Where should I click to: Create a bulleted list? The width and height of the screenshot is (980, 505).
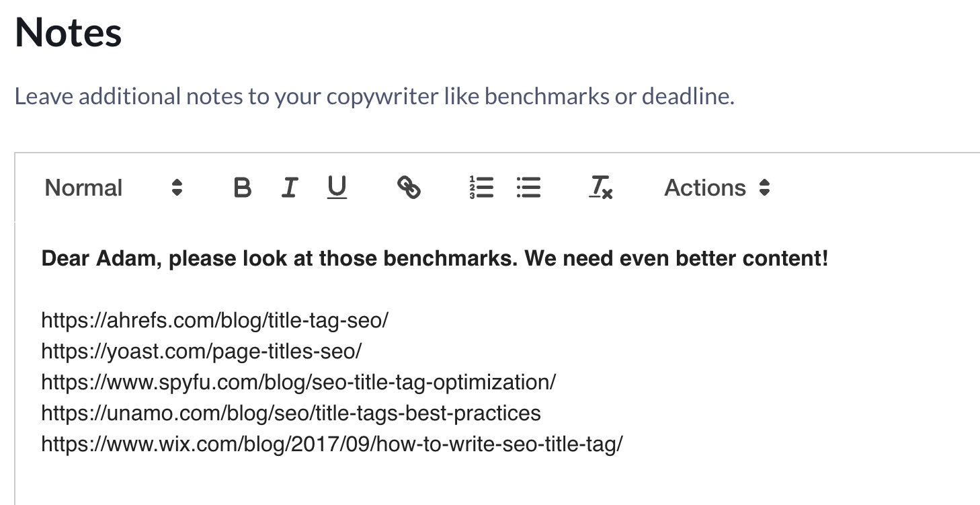pos(529,188)
